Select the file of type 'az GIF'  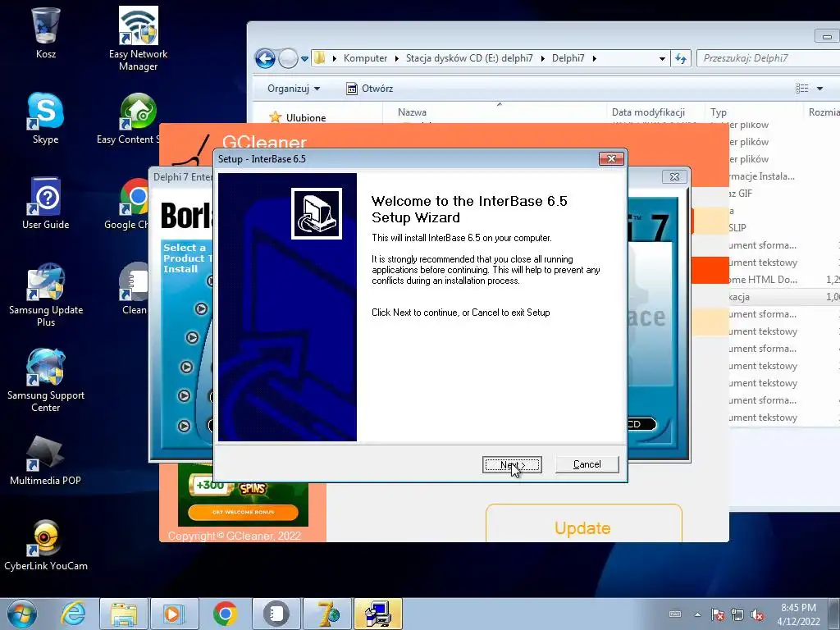pos(783,194)
